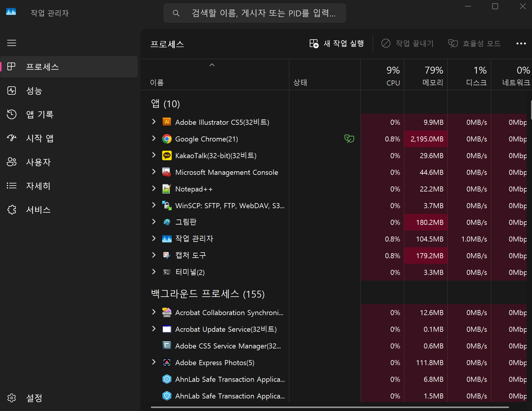Sort by the 이름 column header
This screenshot has width=532, height=411.
tap(215, 75)
